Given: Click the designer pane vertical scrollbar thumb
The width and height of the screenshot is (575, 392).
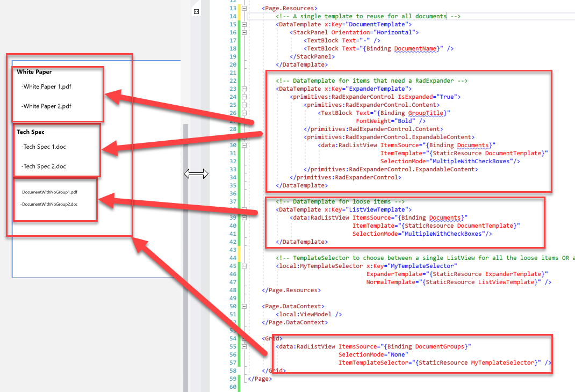Looking at the screenshot, I should pyautogui.click(x=185, y=257).
